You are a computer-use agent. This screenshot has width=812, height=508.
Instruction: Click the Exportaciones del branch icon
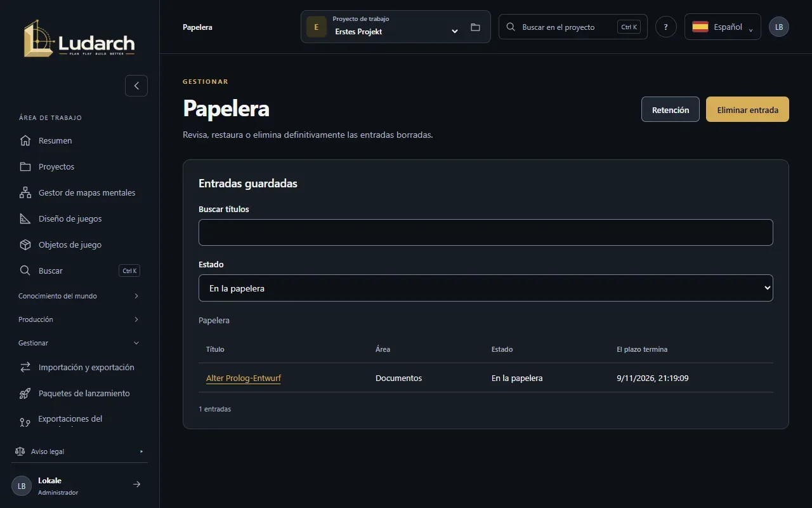pyautogui.click(x=25, y=422)
